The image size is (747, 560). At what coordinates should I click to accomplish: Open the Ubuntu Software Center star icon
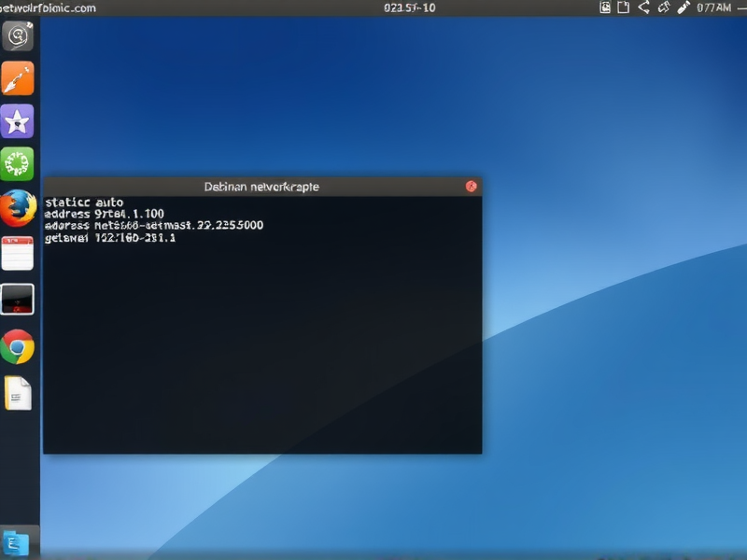(x=19, y=119)
